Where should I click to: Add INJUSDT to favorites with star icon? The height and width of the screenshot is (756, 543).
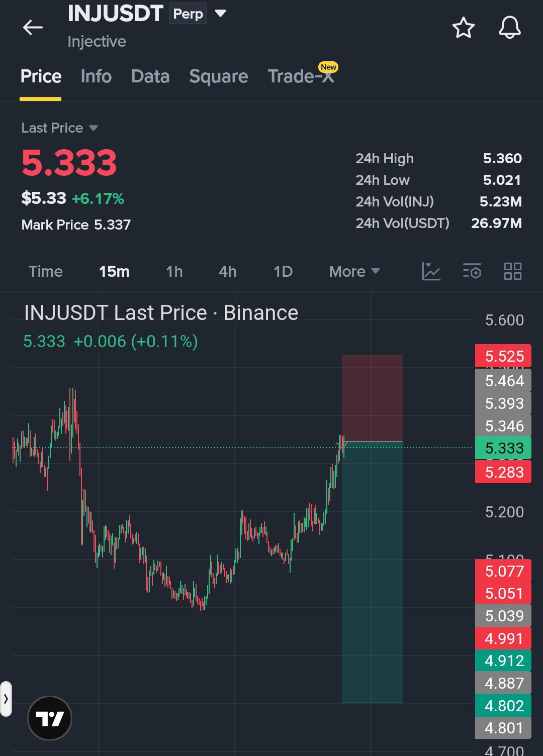tap(463, 28)
